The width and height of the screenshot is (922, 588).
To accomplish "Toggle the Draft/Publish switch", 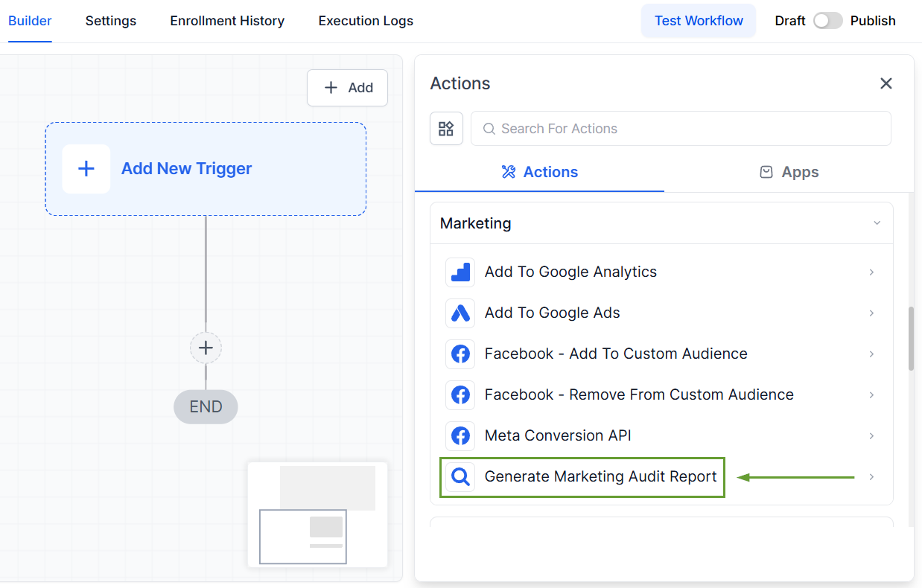I will click(x=827, y=21).
